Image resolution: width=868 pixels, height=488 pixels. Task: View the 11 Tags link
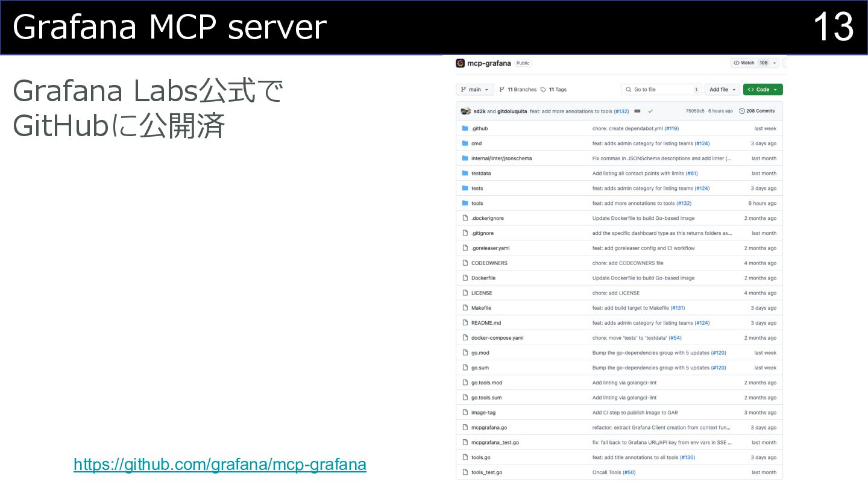(x=558, y=90)
